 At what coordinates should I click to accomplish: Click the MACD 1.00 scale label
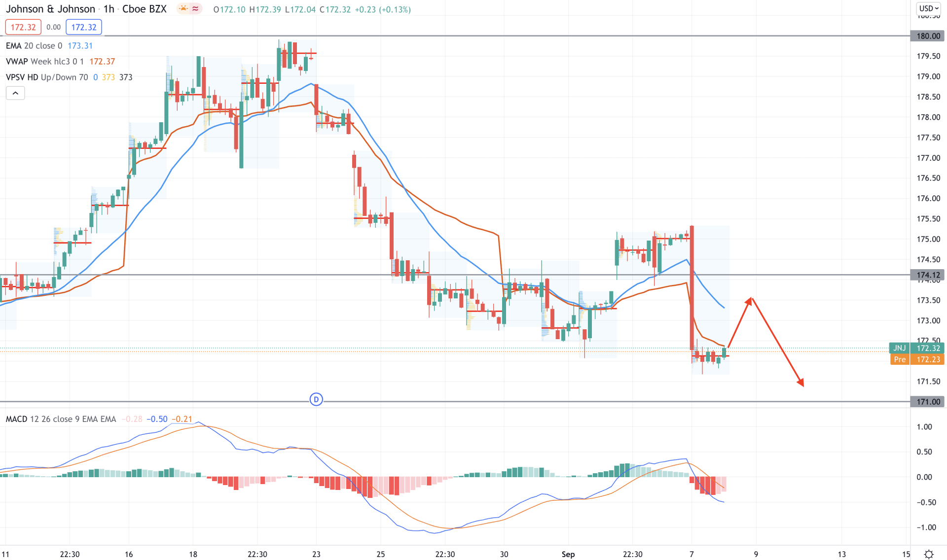924,427
